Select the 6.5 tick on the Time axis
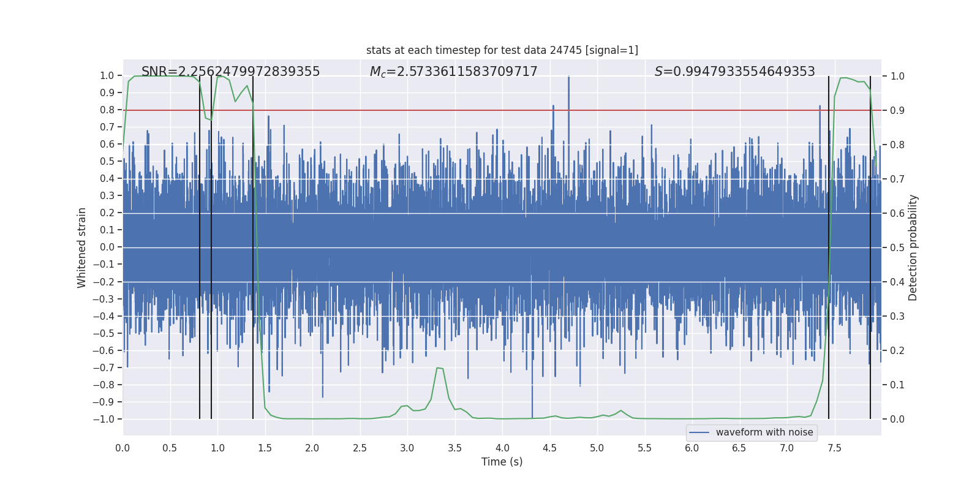The height and width of the screenshot is (490, 980). [x=739, y=448]
